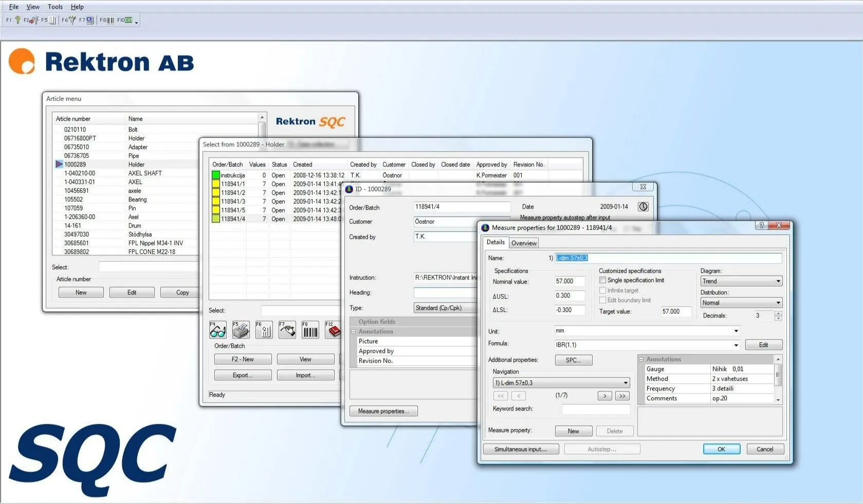
Task: Collapse Annotations group in Measure properties
Action: [641, 360]
